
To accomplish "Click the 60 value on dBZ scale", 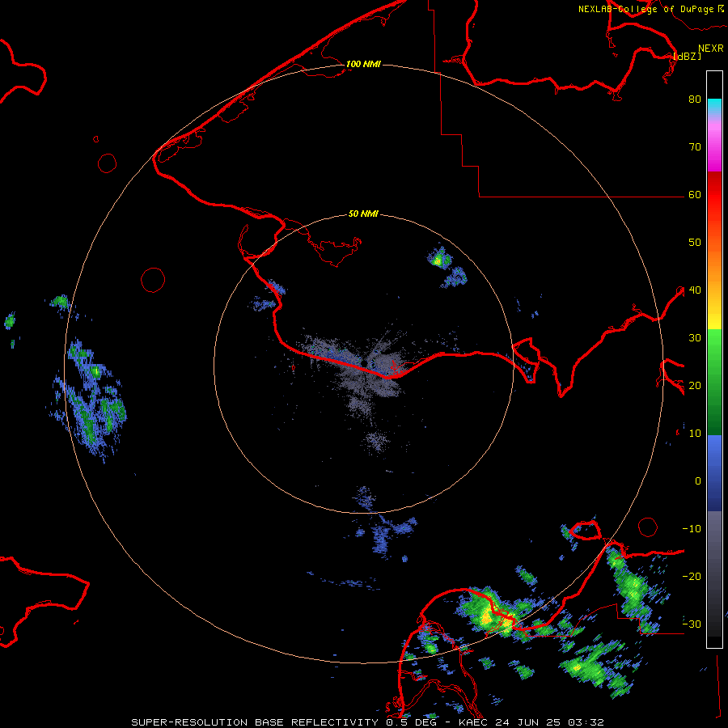I will click(x=695, y=194).
